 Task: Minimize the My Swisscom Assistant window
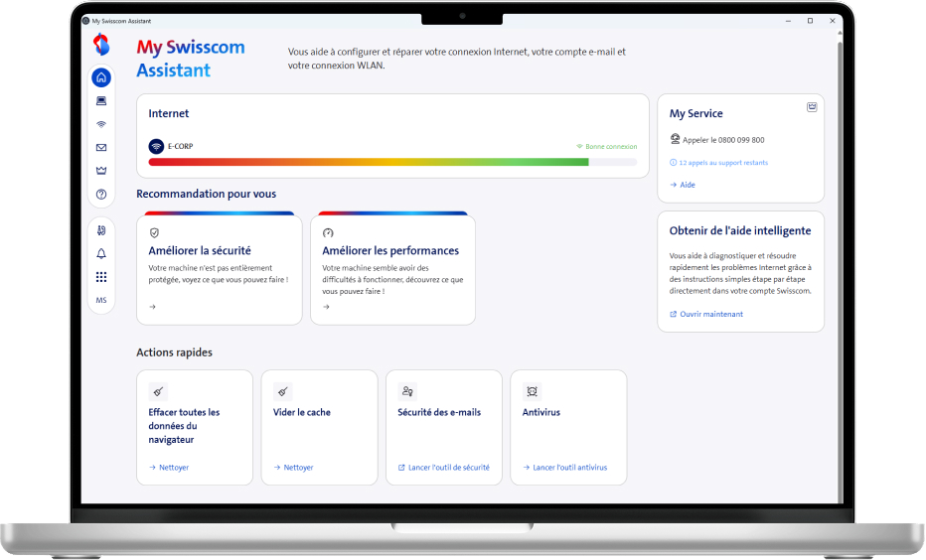point(788,21)
